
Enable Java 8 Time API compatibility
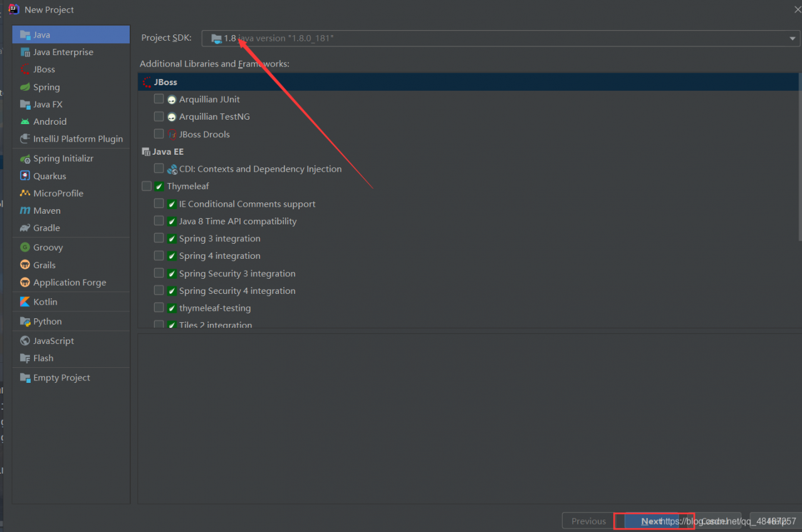tap(159, 221)
